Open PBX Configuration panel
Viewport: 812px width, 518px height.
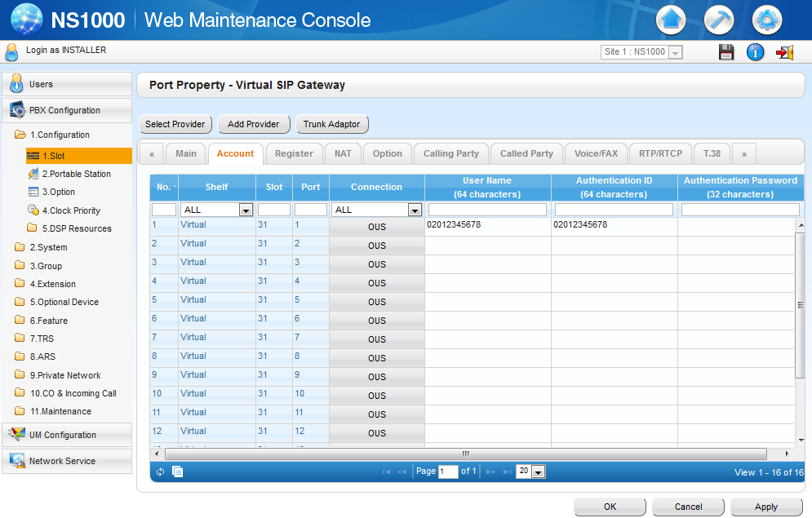[67, 110]
